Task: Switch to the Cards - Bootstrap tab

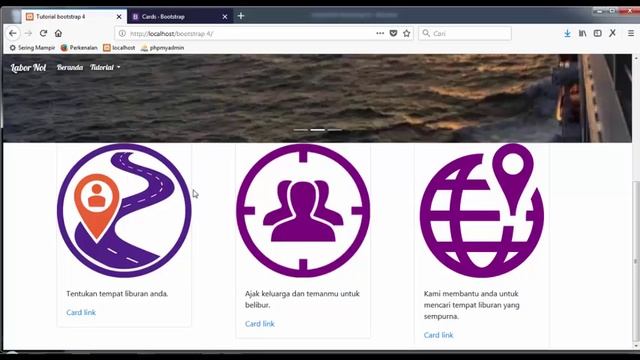Action: [x=180, y=17]
